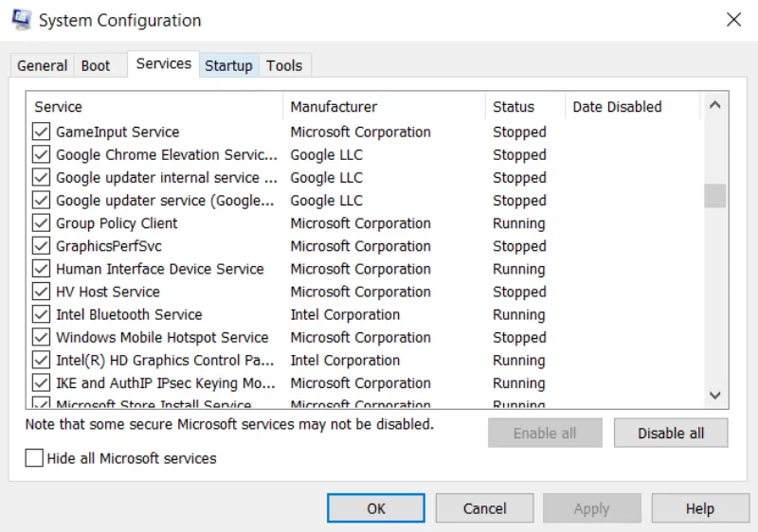Click Stopped status of HV Host Service
Viewport: 758px width, 532px height.
(x=519, y=292)
